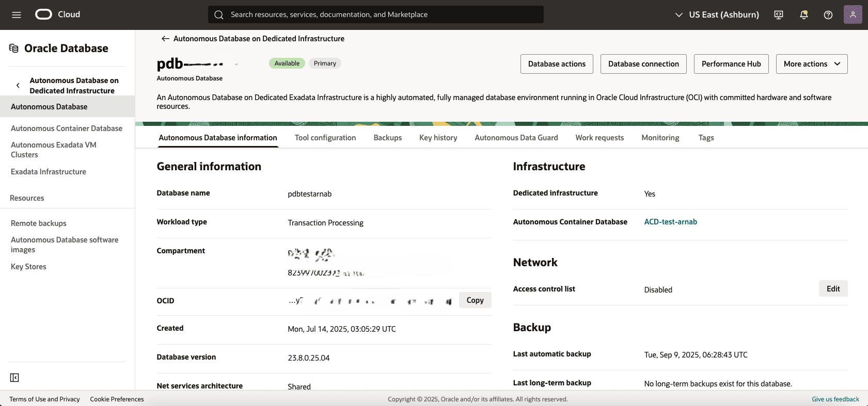View the Work requests tab
Image resolution: width=868 pixels, height=406 pixels.
pos(600,138)
